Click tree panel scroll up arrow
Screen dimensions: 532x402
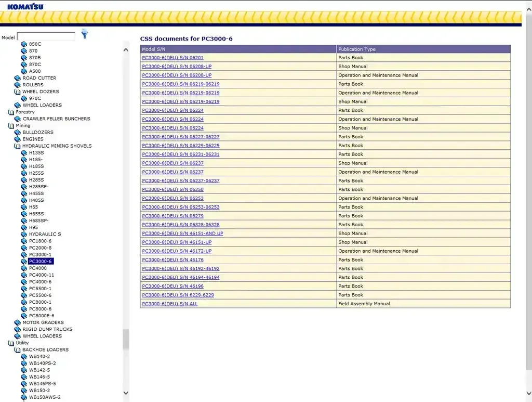126,50
